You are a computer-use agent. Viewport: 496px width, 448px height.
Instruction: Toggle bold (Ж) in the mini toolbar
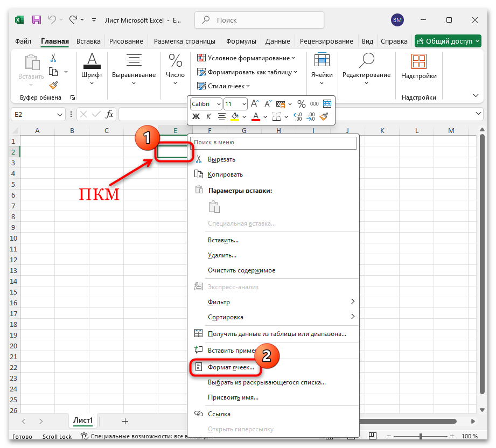coord(196,116)
